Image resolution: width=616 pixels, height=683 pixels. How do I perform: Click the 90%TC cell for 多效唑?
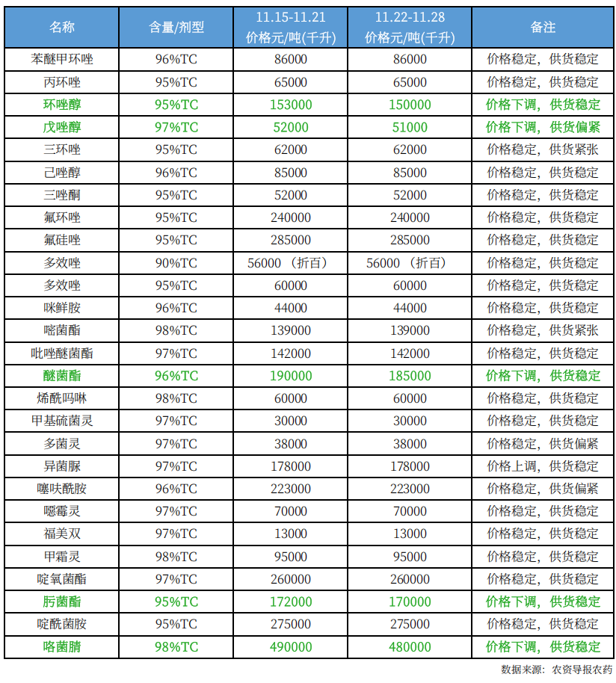(176, 262)
